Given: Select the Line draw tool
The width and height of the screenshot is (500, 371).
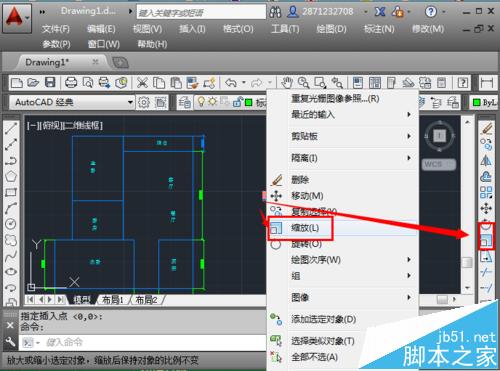Looking at the screenshot, I should pos(11,129).
